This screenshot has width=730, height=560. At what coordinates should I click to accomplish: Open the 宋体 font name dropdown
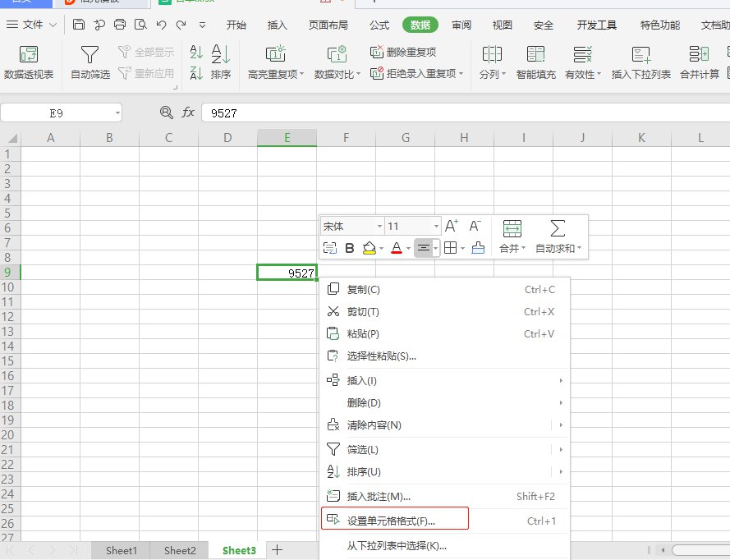pyautogui.click(x=379, y=227)
